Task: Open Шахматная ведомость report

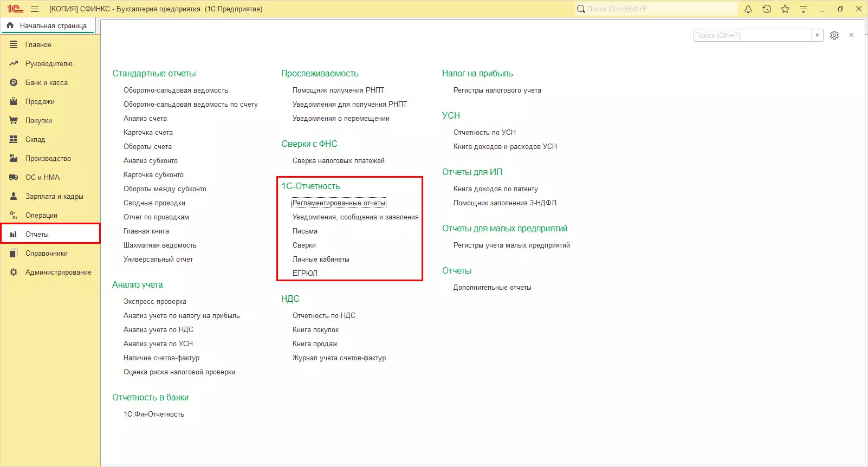Action: 160,245
